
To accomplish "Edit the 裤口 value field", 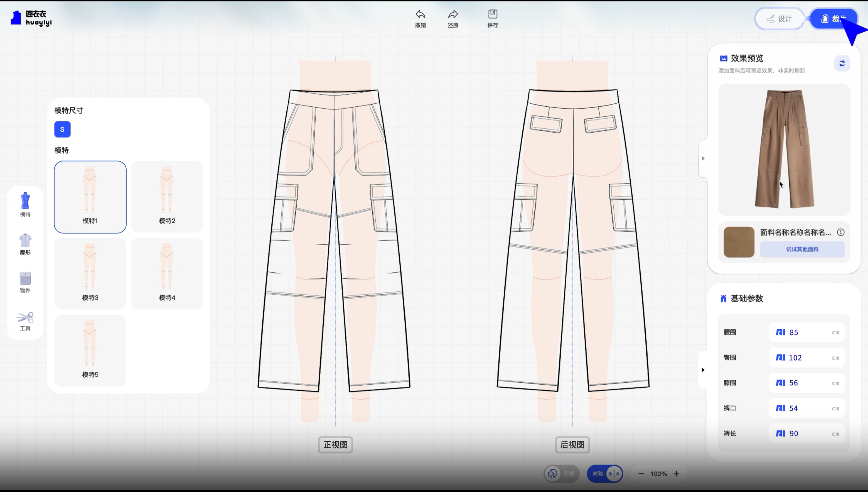I will point(806,408).
